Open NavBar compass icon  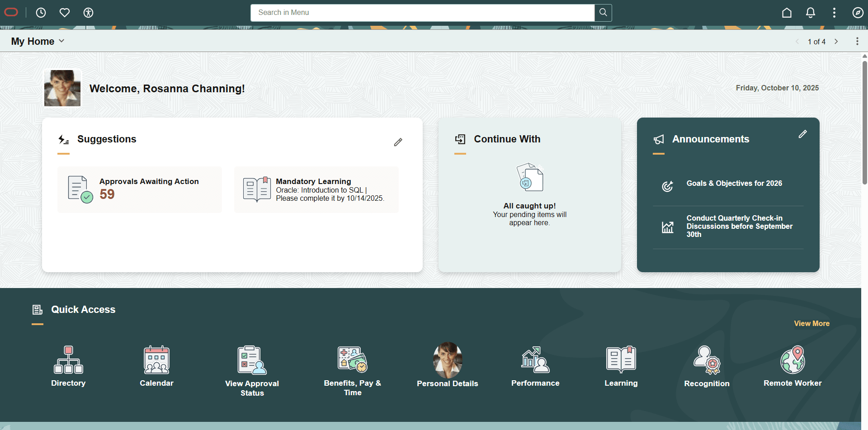858,13
